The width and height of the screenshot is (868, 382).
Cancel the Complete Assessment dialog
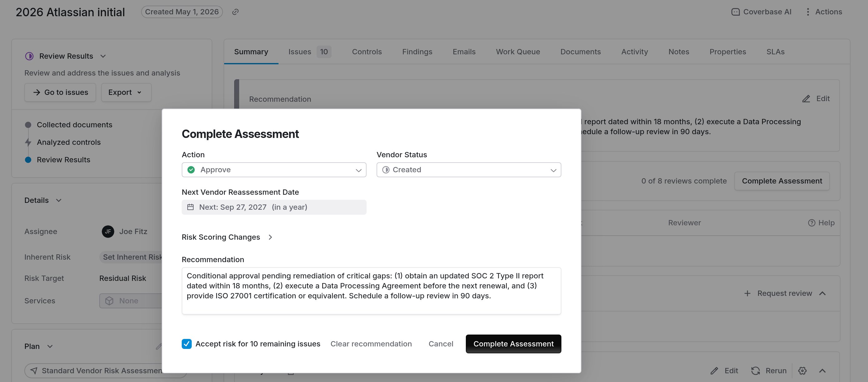[x=441, y=344]
